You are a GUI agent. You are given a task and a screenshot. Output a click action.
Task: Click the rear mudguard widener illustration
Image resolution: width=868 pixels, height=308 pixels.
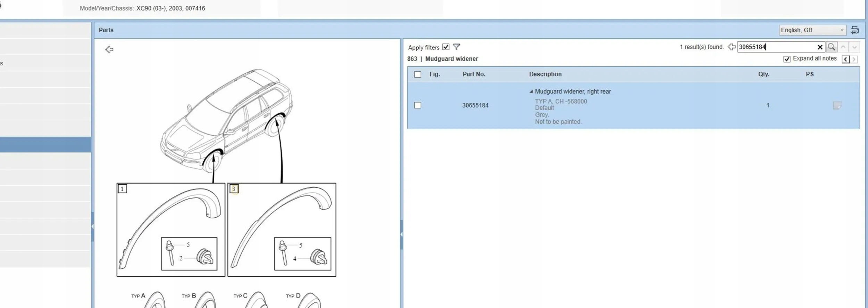pyautogui.click(x=281, y=228)
